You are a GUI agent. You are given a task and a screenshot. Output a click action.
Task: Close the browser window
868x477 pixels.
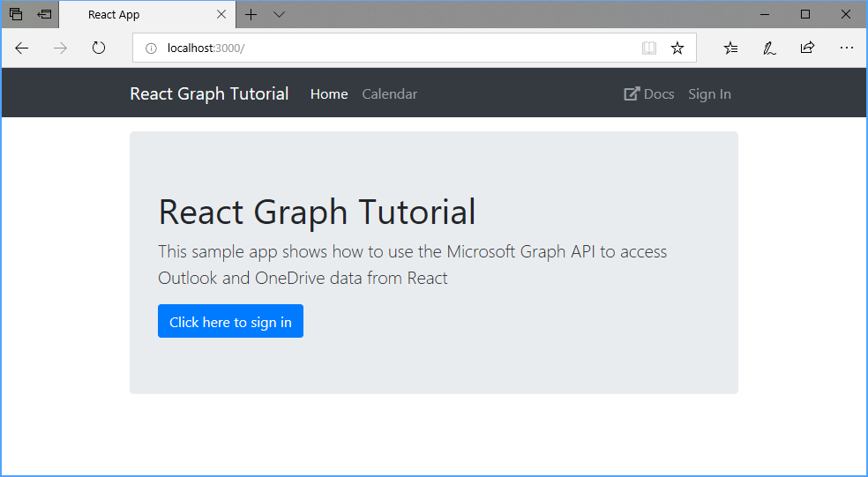click(x=846, y=14)
